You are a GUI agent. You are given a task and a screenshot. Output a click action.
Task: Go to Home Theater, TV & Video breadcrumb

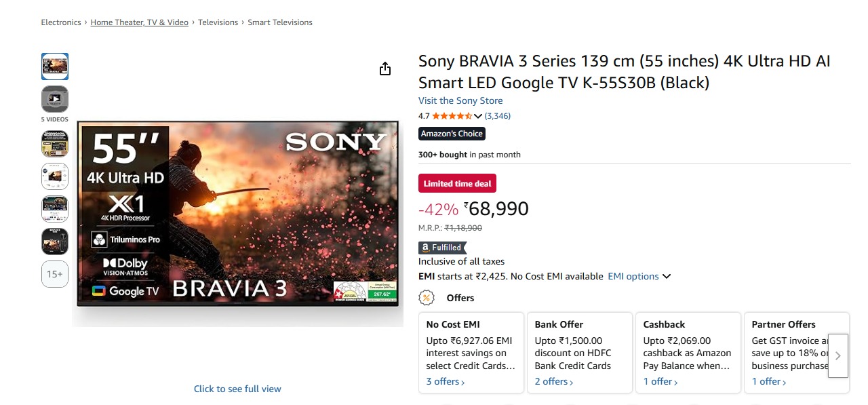pyautogui.click(x=140, y=22)
